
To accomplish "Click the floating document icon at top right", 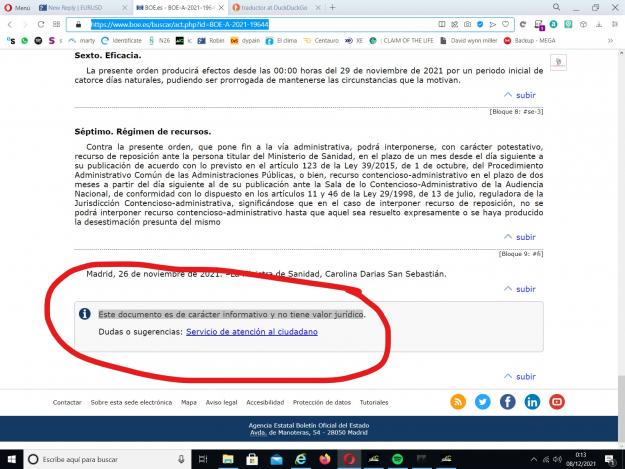I will (558, 62).
